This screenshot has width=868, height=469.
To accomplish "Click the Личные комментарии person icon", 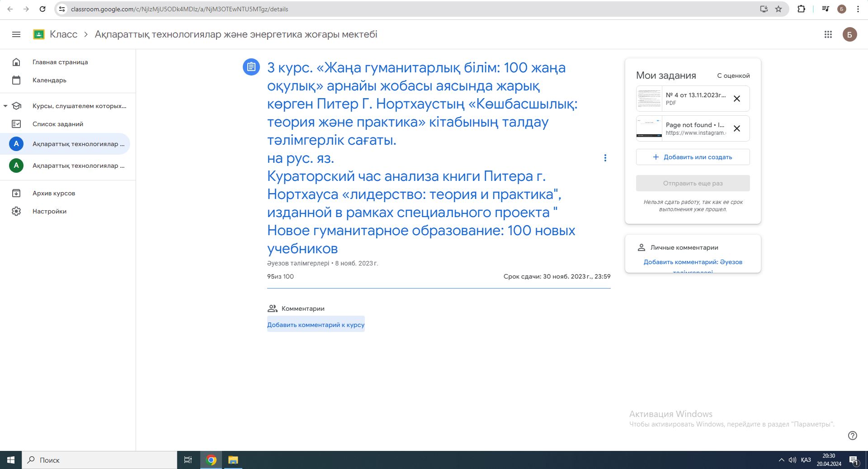I will click(642, 247).
